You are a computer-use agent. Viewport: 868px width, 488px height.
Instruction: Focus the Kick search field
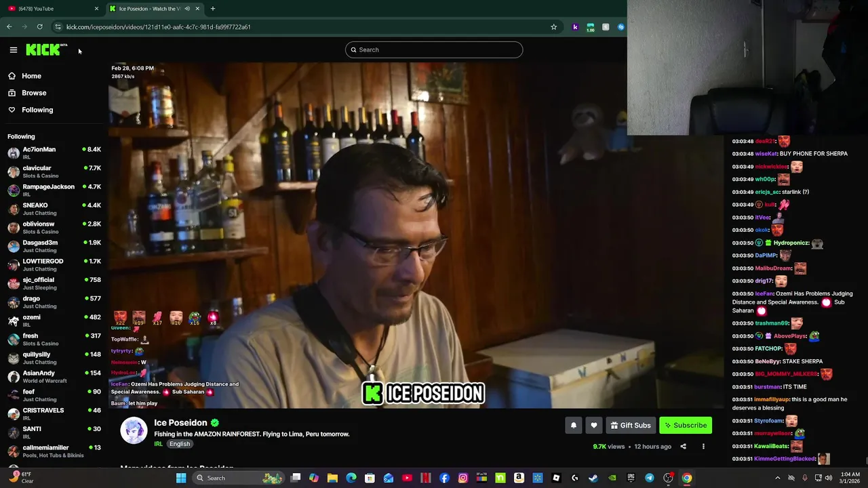(x=434, y=49)
